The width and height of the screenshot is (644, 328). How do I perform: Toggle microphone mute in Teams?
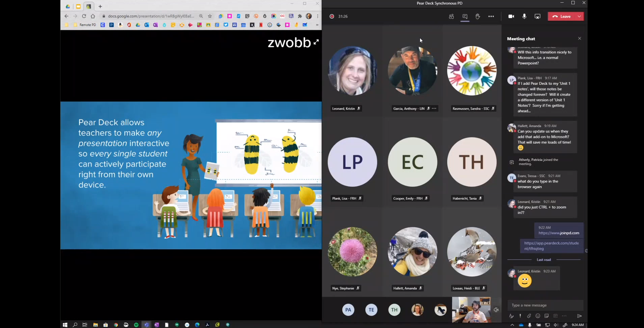[x=524, y=16]
